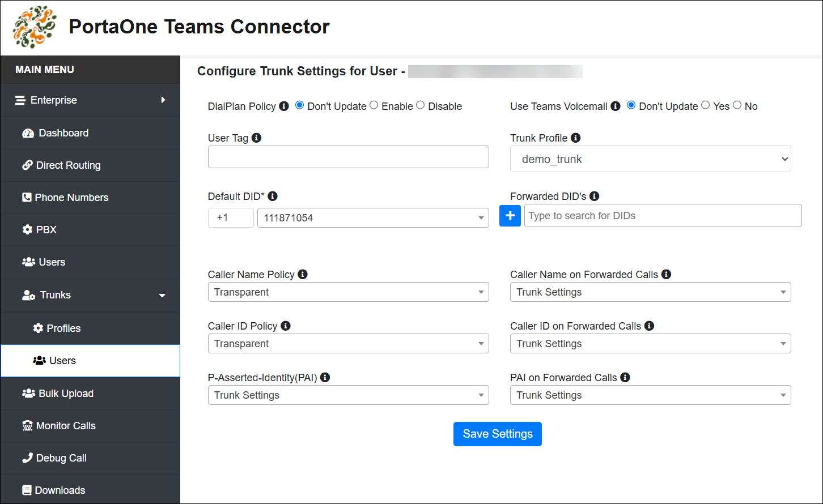
Task: Go to Direct Routing
Action: coord(91,165)
